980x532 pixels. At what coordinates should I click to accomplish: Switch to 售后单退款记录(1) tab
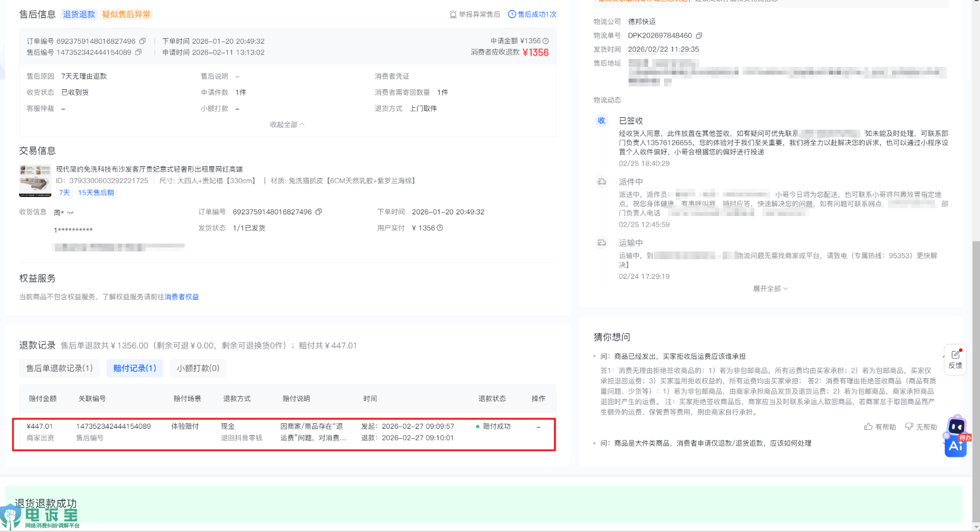(x=59, y=368)
